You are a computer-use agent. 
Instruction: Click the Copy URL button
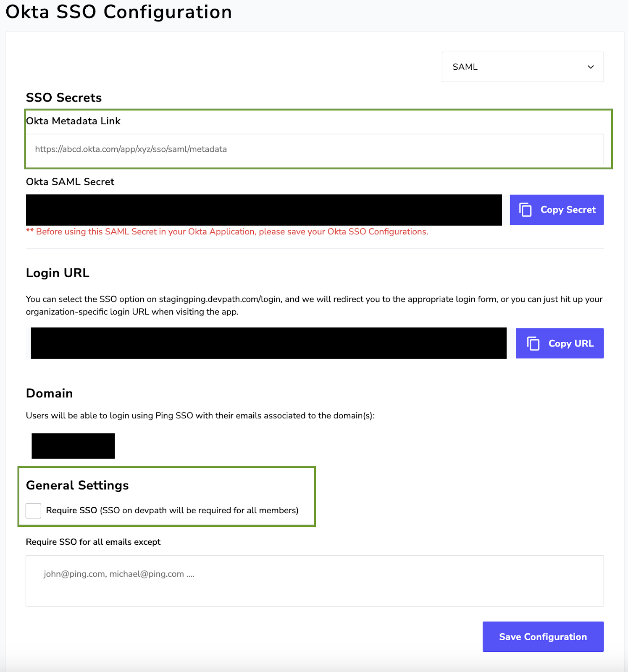click(x=560, y=343)
